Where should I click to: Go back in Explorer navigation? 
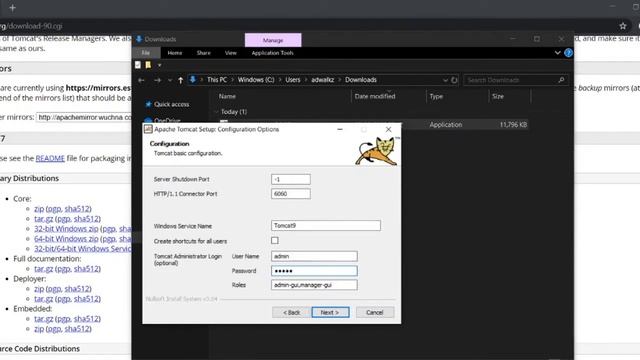[141, 80]
